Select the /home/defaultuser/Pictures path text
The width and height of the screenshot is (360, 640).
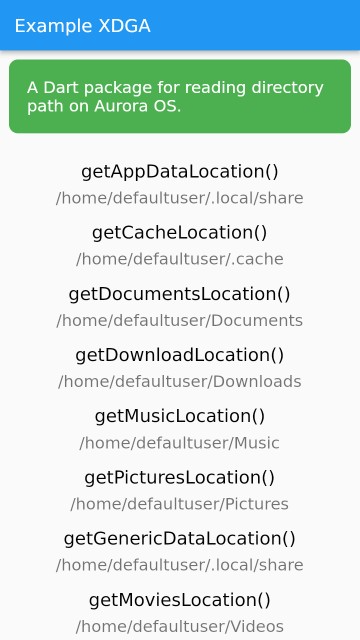pyautogui.click(x=180, y=504)
